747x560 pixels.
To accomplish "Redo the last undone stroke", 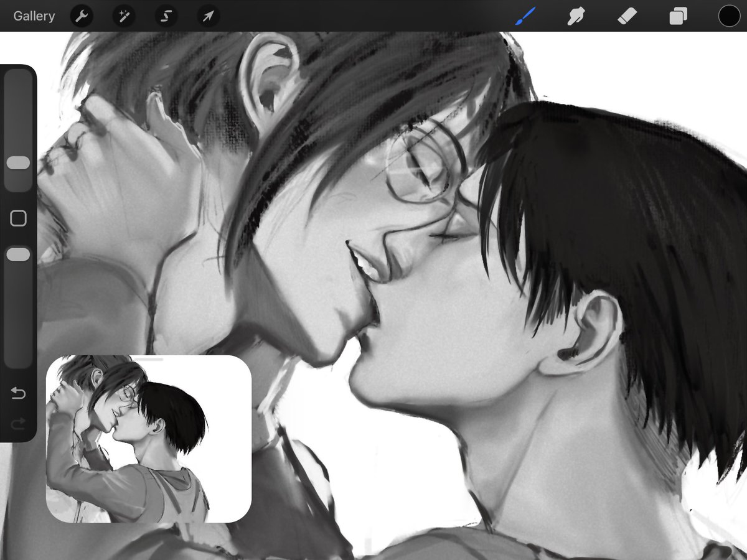I will coord(18,424).
